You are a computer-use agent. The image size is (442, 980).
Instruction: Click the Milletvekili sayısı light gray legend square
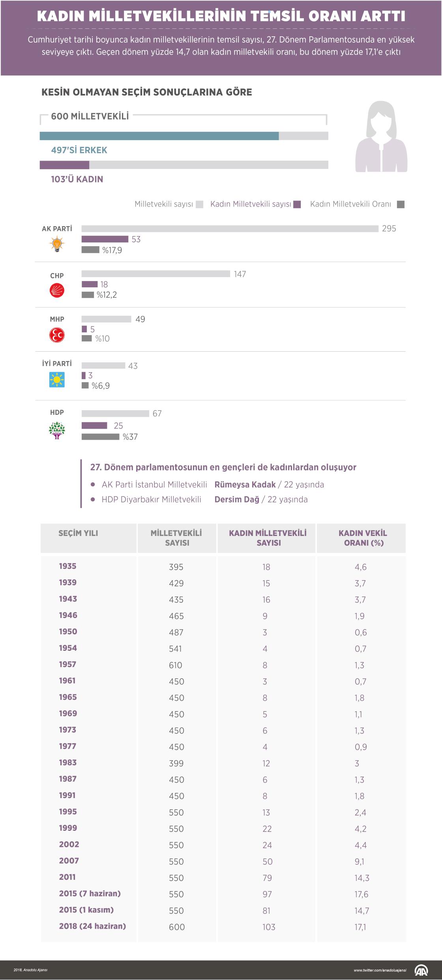click(x=200, y=204)
